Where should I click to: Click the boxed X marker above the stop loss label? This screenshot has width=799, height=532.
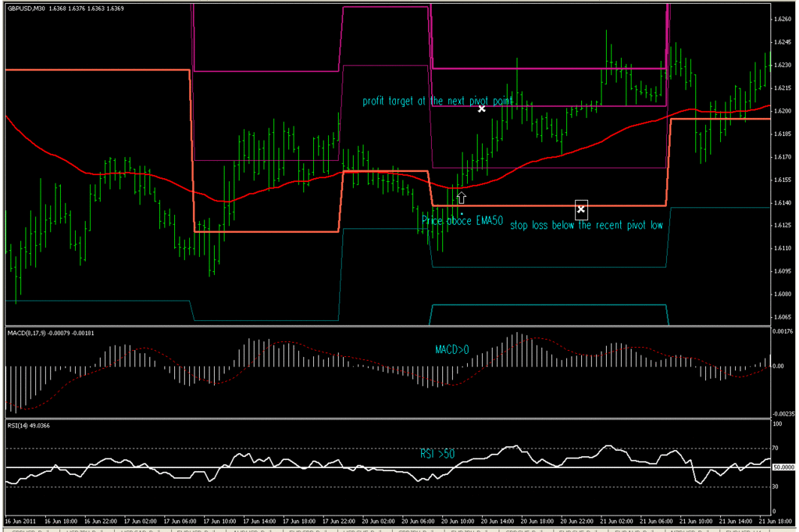(581, 209)
